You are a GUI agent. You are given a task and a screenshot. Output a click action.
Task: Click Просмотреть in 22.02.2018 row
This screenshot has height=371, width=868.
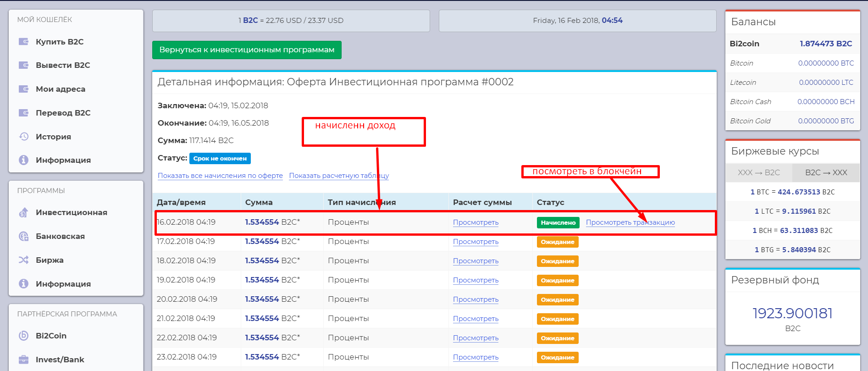pyautogui.click(x=475, y=338)
